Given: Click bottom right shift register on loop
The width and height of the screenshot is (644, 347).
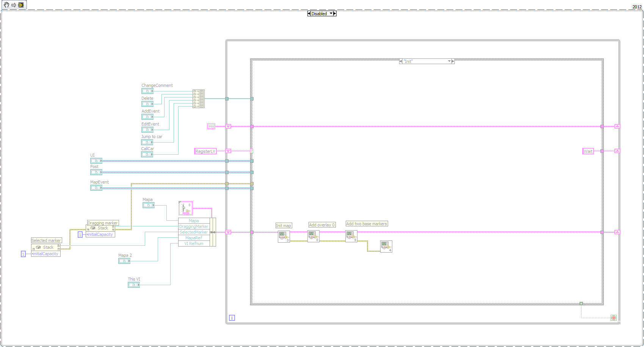Looking at the screenshot, I should point(617,232).
